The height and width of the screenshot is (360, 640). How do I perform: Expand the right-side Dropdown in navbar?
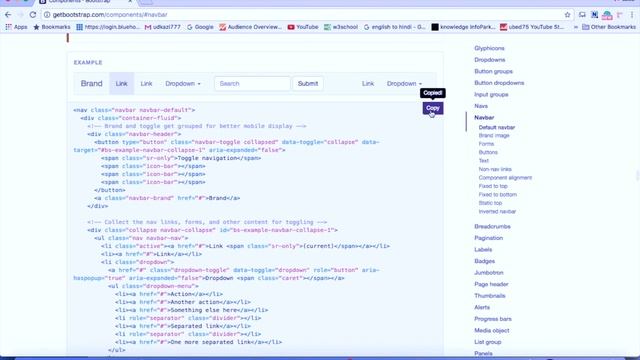pyautogui.click(x=404, y=83)
